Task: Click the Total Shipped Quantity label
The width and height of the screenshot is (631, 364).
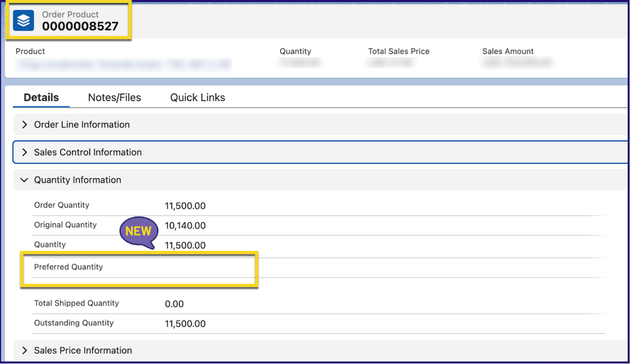Action: (x=76, y=303)
